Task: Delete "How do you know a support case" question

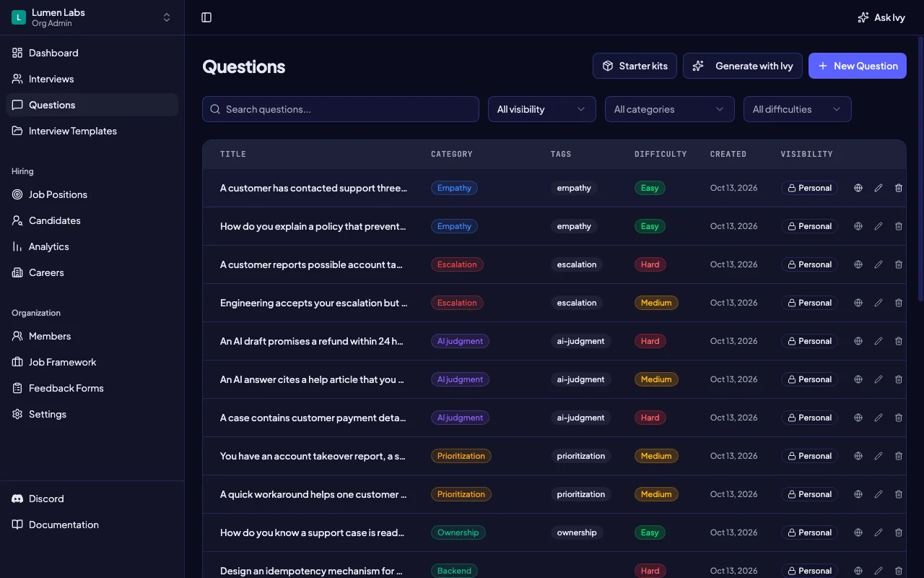Action: click(899, 532)
